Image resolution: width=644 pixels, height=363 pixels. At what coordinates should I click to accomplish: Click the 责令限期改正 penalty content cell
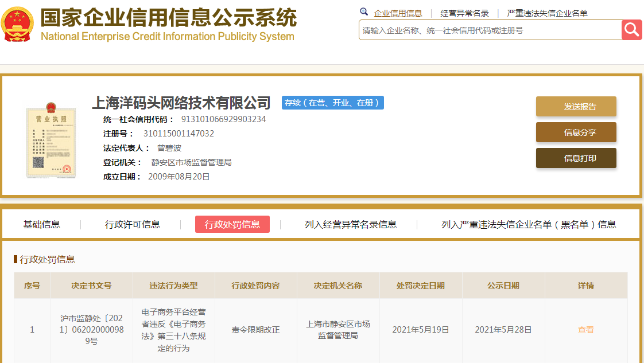(255, 330)
